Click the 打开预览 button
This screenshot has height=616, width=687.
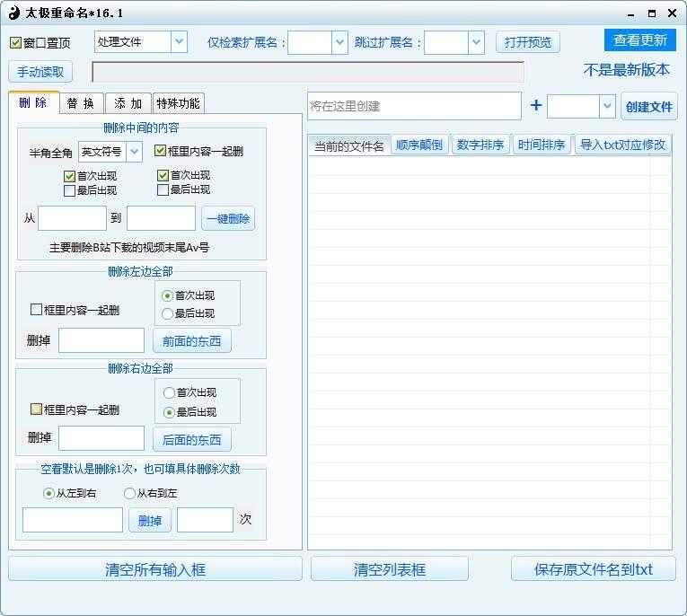pyautogui.click(x=528, y=42)
